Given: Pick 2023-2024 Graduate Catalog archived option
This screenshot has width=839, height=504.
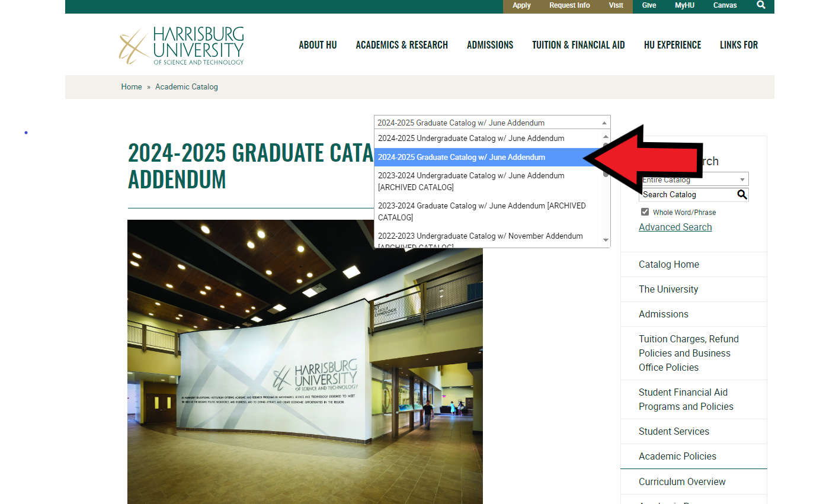Looking at the screenshot, I should pyautogui.click(x=488, y=211).
